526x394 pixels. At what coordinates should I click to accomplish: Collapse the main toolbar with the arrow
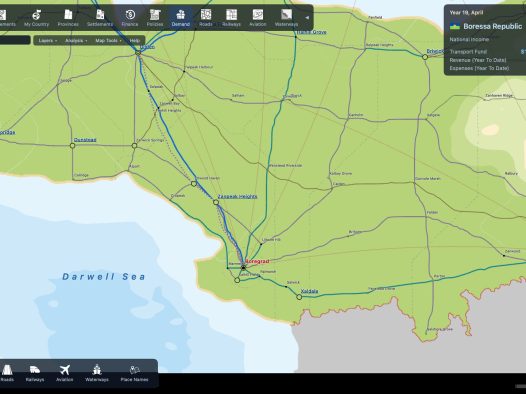[307, 17]
